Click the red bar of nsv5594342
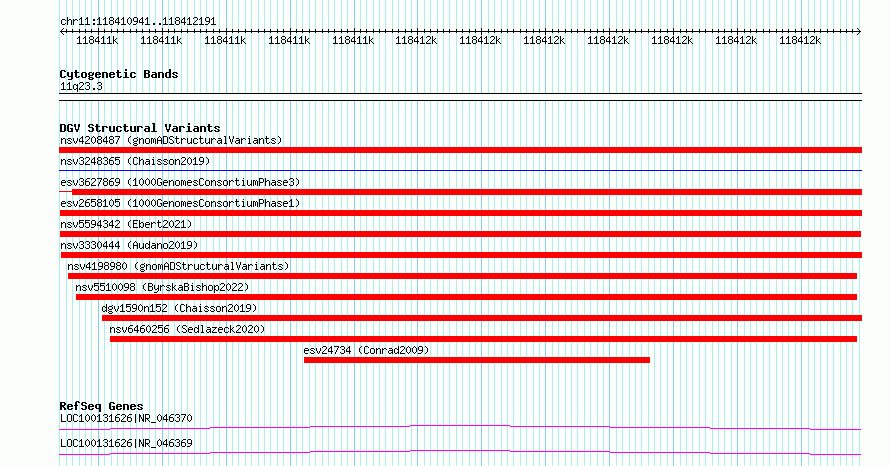890x466 pixels. (x=460, y=234)
